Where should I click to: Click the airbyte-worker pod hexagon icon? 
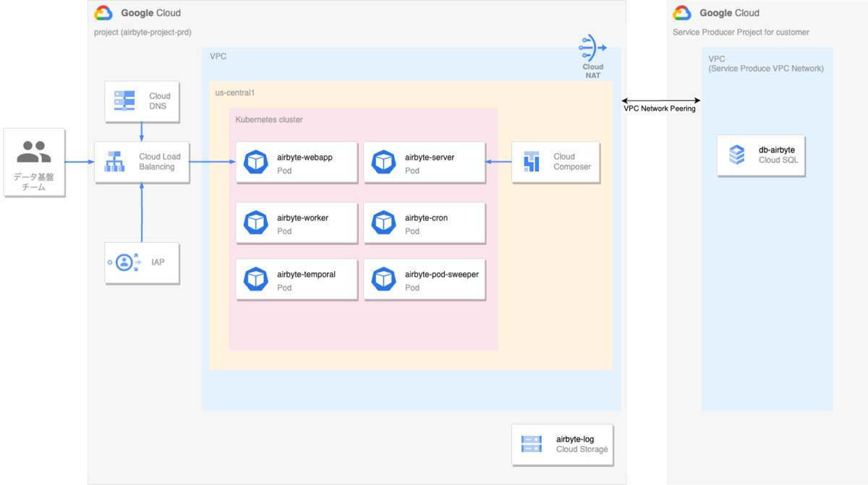click(256, 223)
